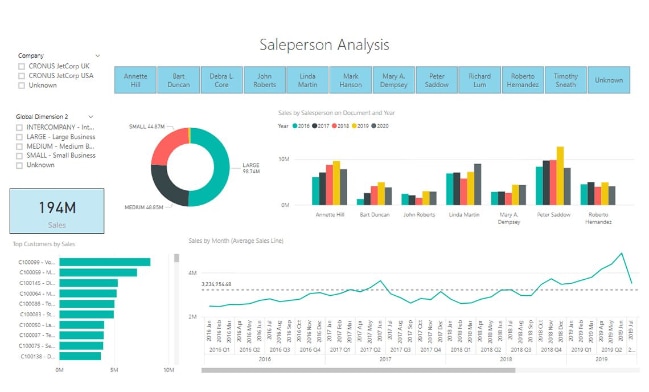Click the 2019 yellow legend marker
This screenshot has height=392, width=649.
355,126
